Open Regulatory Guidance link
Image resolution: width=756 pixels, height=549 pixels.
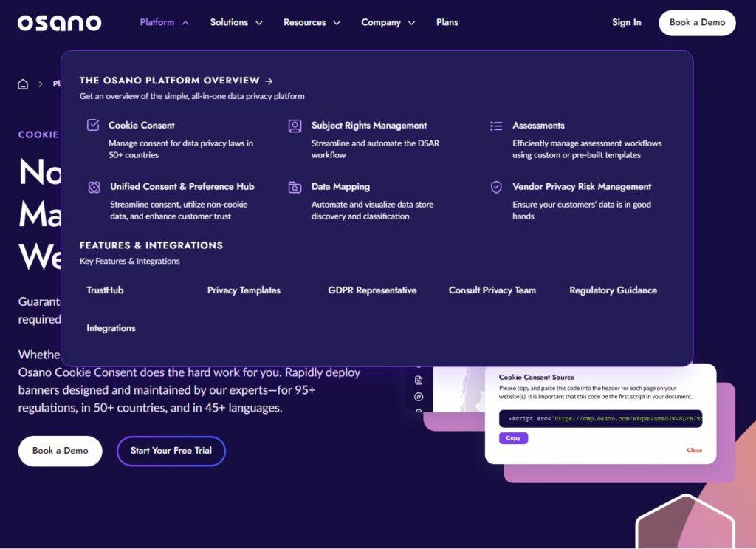pyautogui.click(x=613, y=290)
